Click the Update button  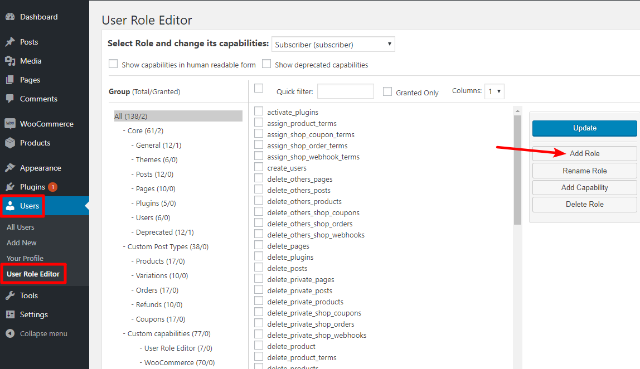(584, 128)
